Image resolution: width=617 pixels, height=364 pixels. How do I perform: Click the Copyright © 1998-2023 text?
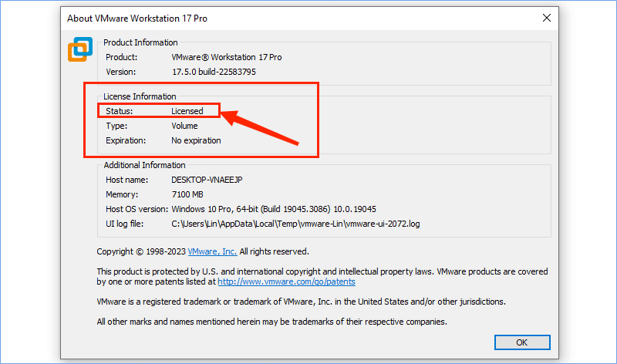click(141, 251)
